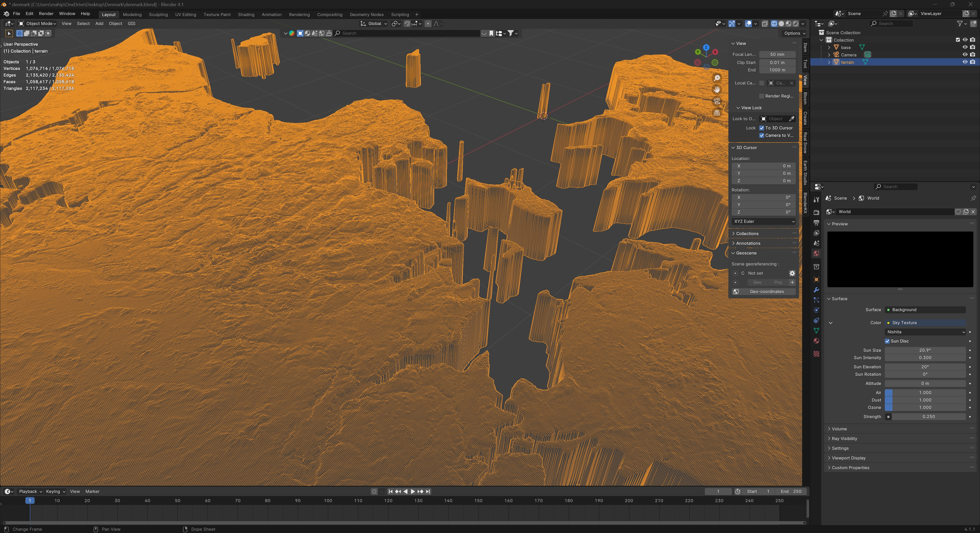Click the zoom magnifier viewport gizmo icon
Screen dimensions: 980x533
(717, 78)
